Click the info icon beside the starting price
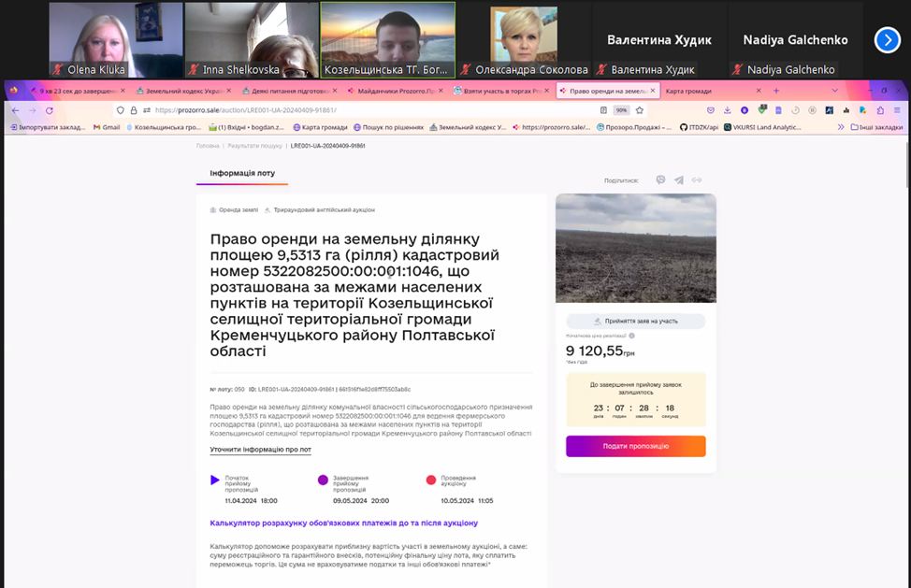 click(631, 336)
